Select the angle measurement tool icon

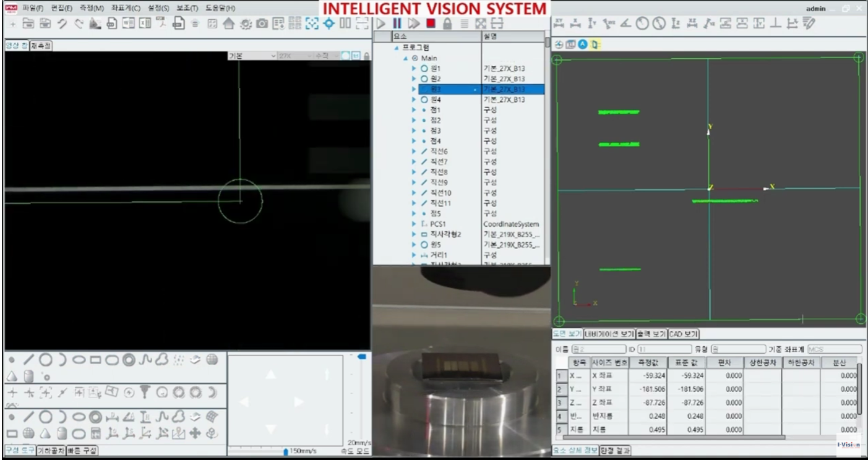click(626, 23)
